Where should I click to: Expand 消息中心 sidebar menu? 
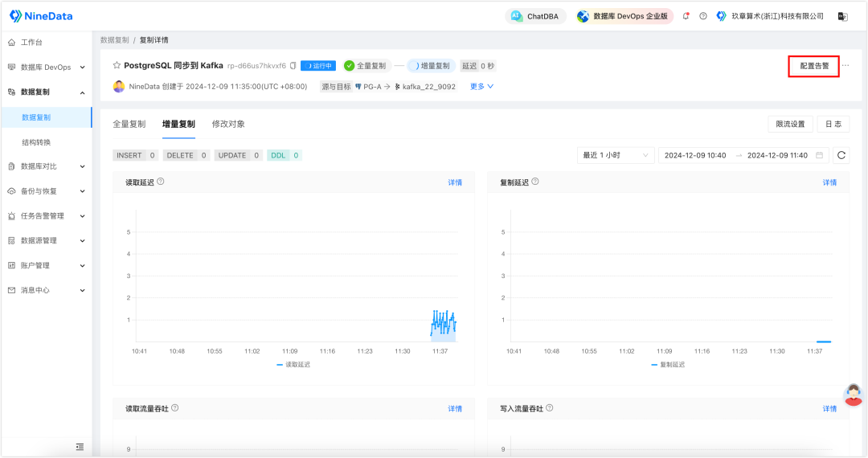(47, 290)
